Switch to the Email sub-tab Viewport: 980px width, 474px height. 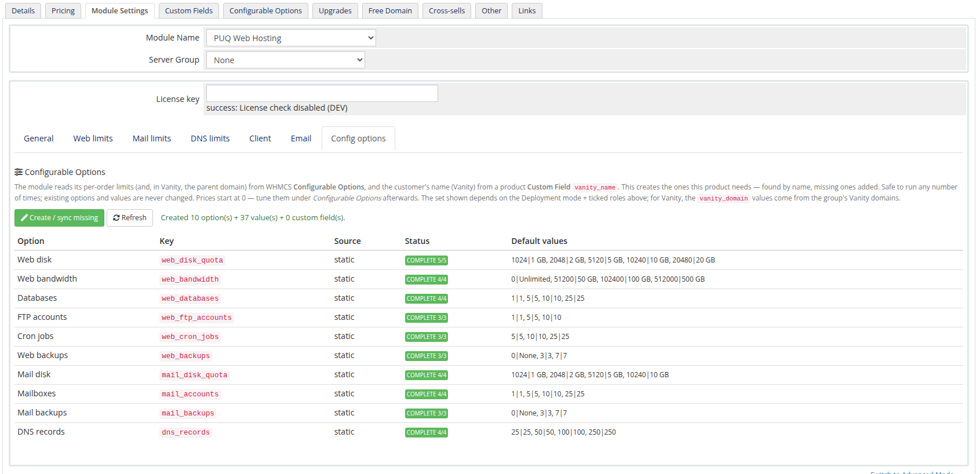point(301,139)
